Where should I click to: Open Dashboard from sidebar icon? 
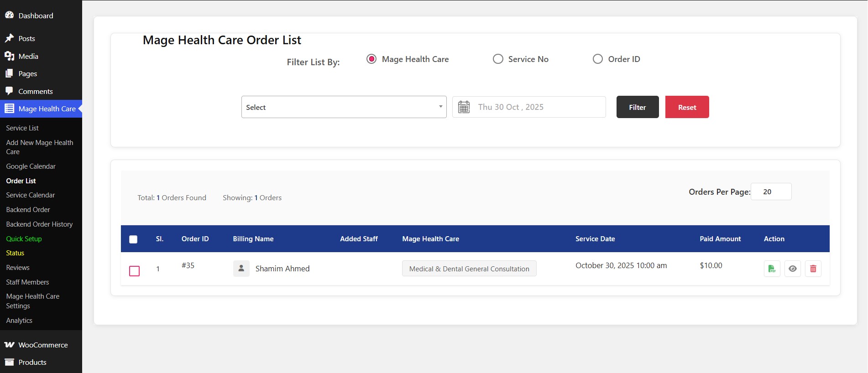click(9, 16)
